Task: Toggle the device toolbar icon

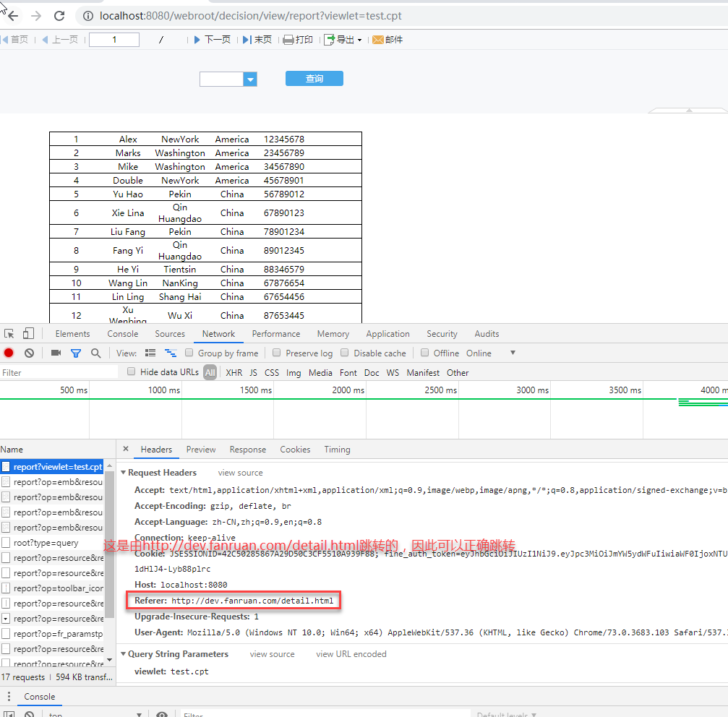Action: coord(28,333)
